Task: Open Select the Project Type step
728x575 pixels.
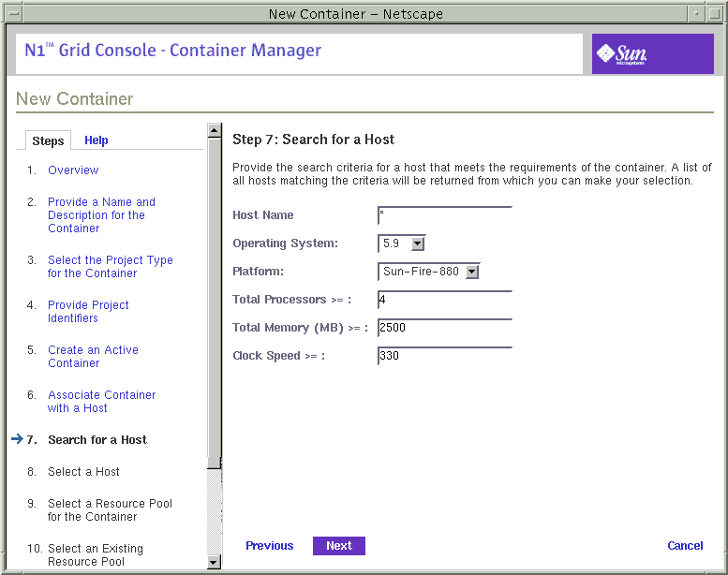Action: pos(110,266)
